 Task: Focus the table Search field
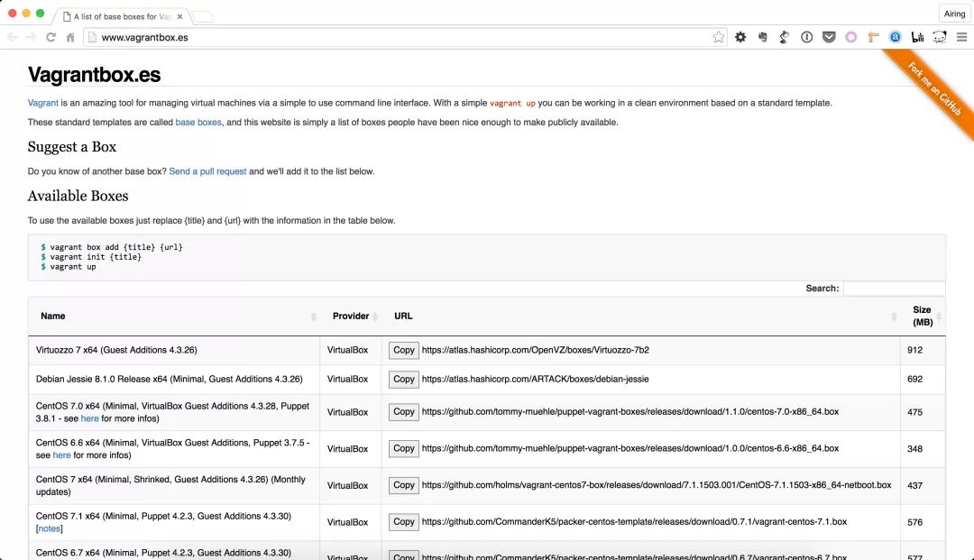(x=895, y=288)
